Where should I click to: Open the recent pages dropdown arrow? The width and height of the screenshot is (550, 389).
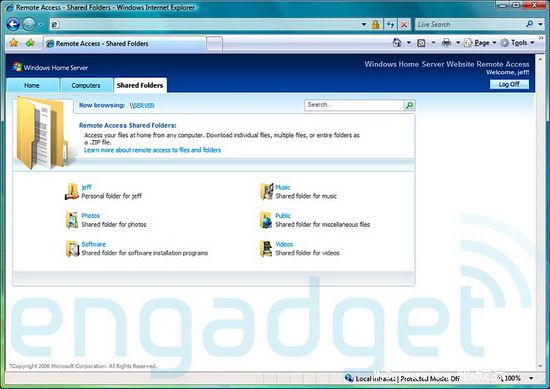tap(41, 24)
